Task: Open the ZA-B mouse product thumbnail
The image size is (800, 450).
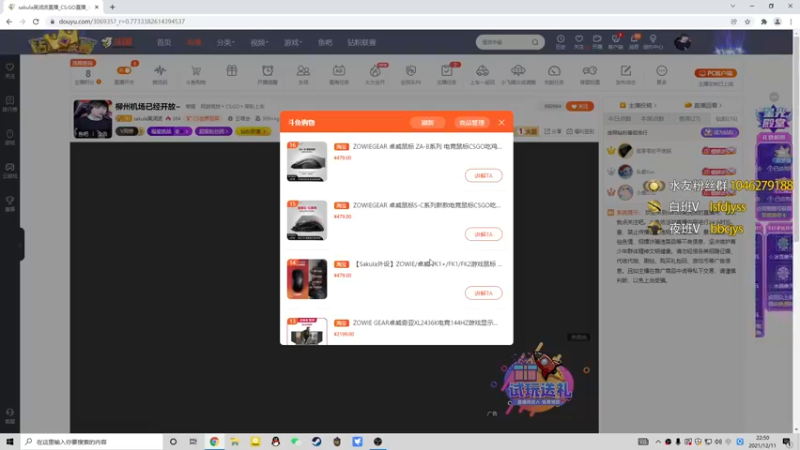Action: pos(307,162)
